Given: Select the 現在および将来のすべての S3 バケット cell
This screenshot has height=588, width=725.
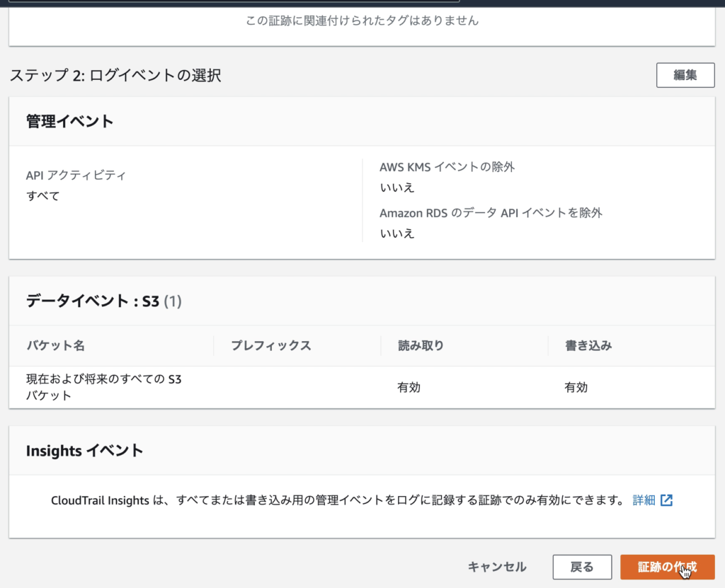Looking at the screenshot, I should [104, 387].
